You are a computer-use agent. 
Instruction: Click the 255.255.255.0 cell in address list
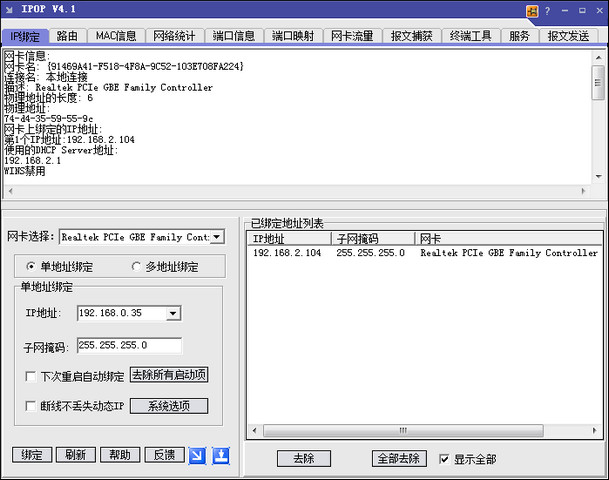[x=371, y=253]
